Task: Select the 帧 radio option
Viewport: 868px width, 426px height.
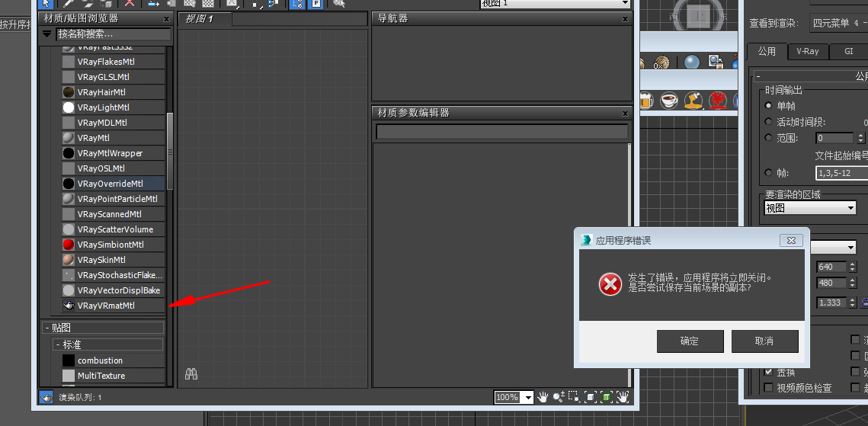Action: [x=768, y=173]
